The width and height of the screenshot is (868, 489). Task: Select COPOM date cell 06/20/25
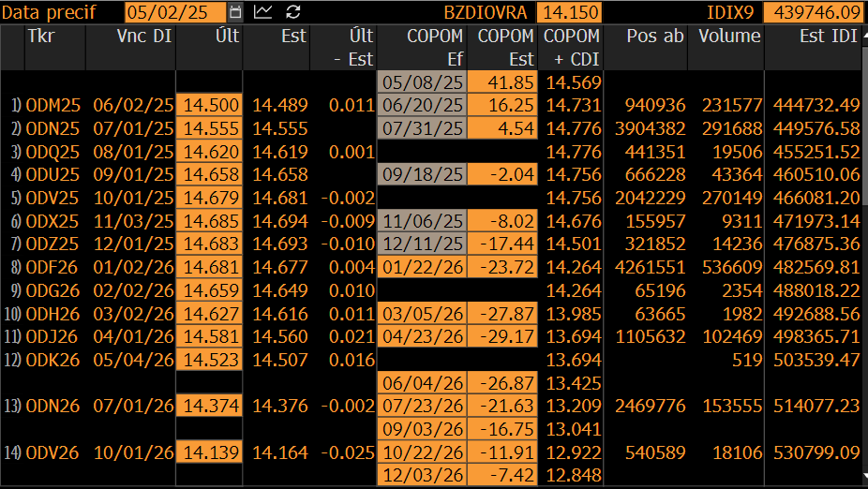(423, 105)
